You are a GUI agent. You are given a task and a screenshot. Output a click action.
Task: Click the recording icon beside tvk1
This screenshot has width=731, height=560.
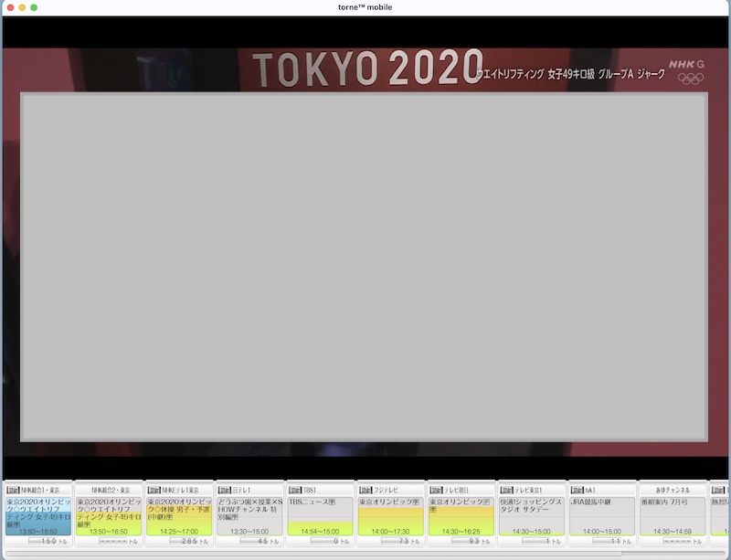pos(577,490)
